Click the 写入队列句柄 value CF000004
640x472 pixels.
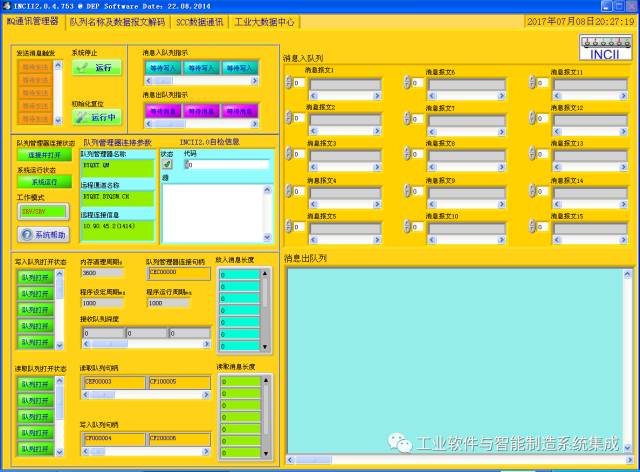[114, 439]
